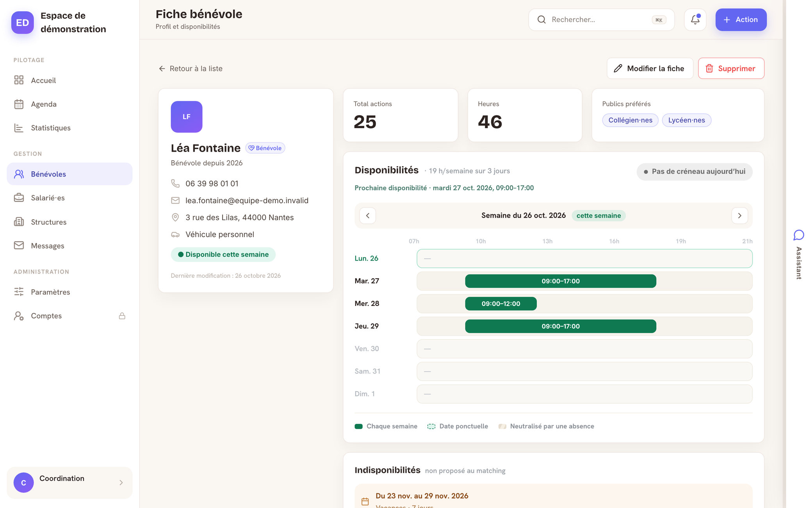The image size is (812, 508).
Task: Open the Assistant chat bubble icon
Action: click(x=799, y=235)
